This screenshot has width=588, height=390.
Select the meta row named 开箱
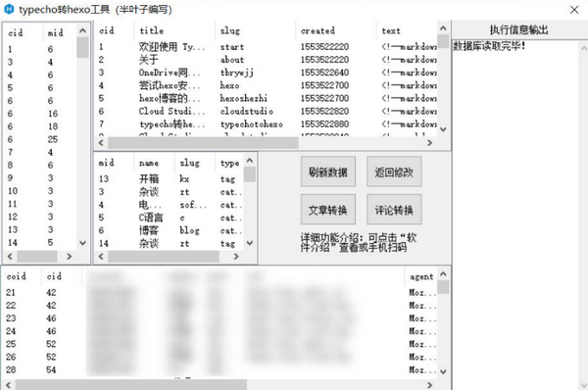(x=170, y=179)
